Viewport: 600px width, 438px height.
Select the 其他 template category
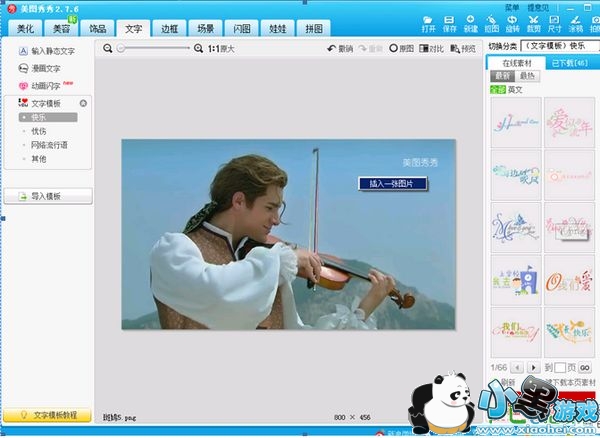pyautogui.click(x=39, y=159)
